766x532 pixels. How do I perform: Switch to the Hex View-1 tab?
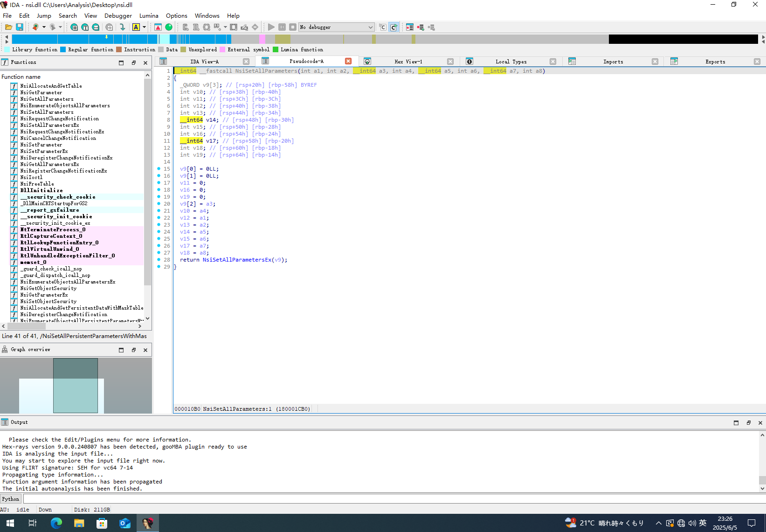[x=408, y=62]
